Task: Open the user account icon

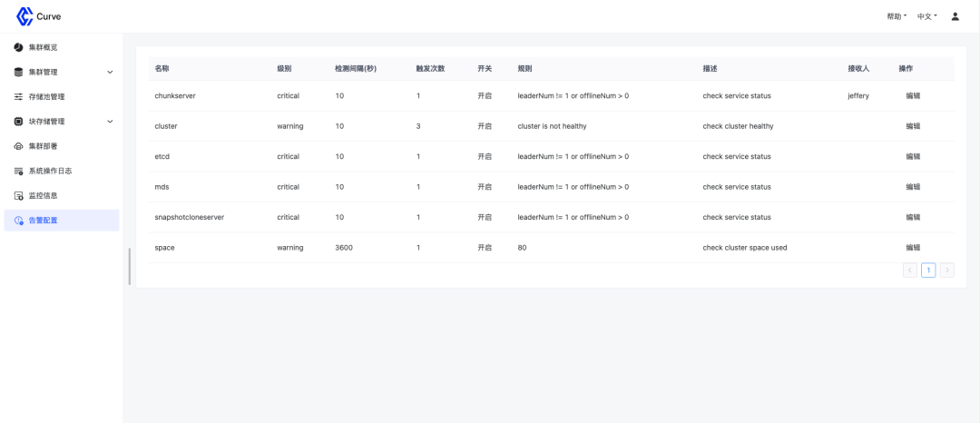Action: point(955,17)
